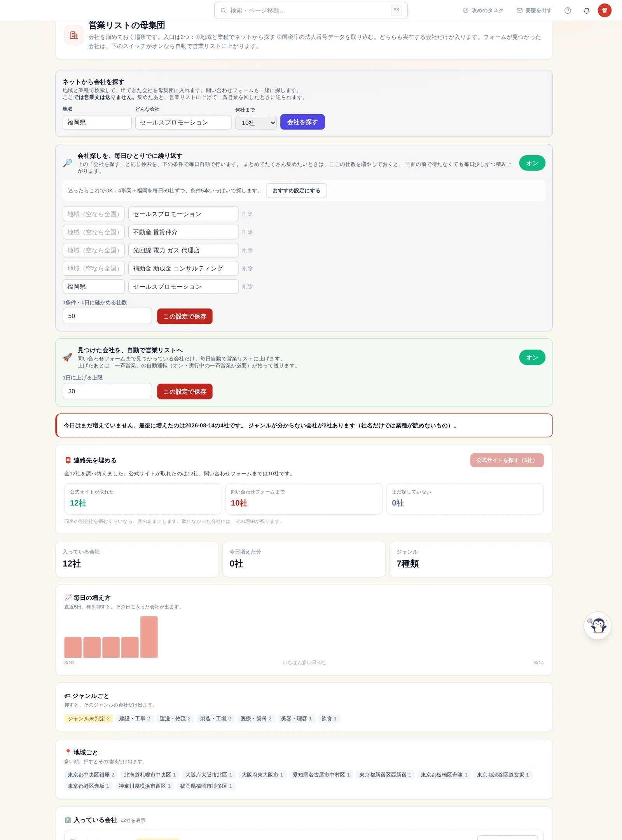Save the 1日に上げる上限 setting
Screen dimensions: 622x840
tap(185, 391)
